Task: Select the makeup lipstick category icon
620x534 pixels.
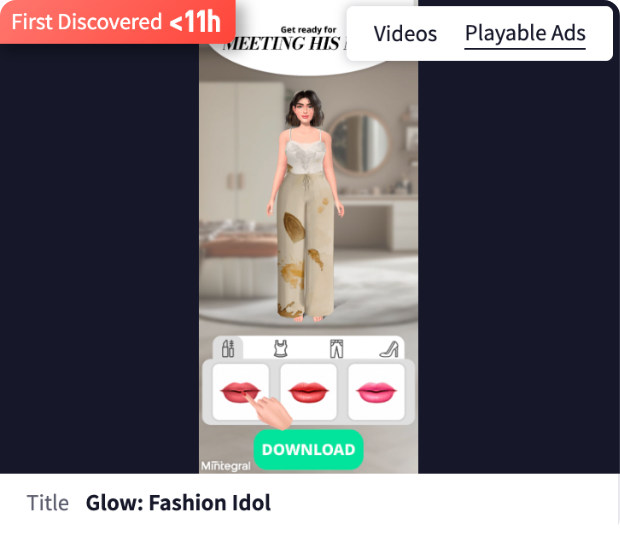Action: [228, 348]
